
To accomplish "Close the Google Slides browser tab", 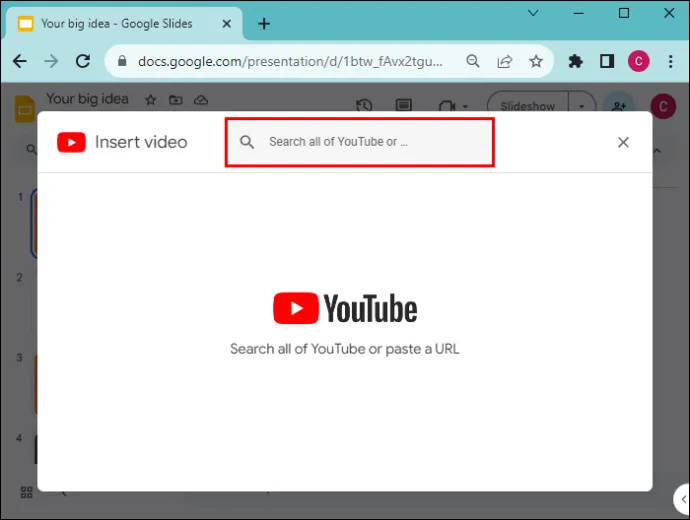I will coord(227,24).
